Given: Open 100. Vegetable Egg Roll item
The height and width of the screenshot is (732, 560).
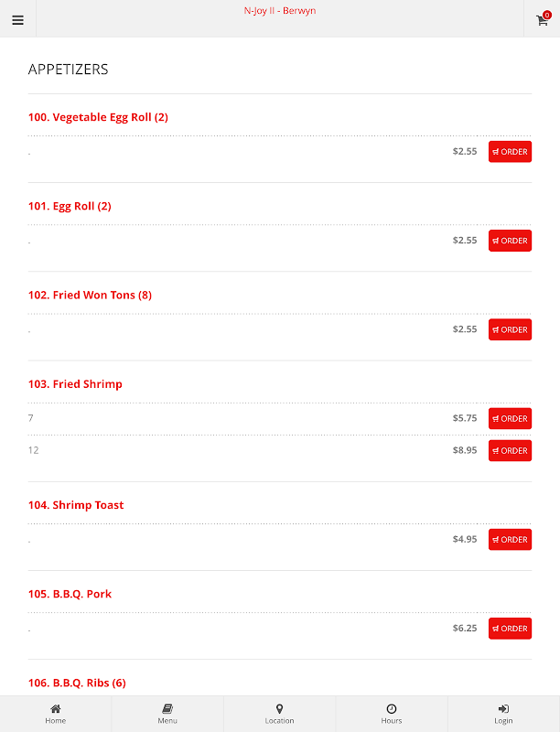Looking at the screenshot, I should coord(98,117).
